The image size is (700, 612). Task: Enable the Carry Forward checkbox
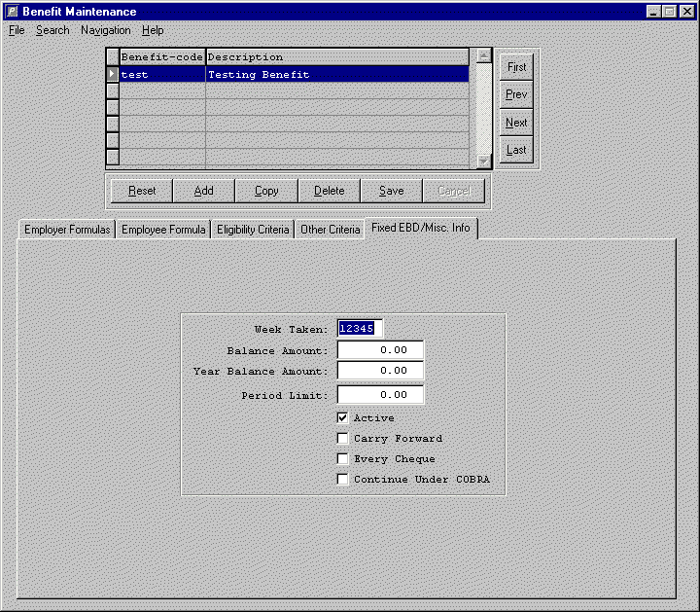pos(342,439)
